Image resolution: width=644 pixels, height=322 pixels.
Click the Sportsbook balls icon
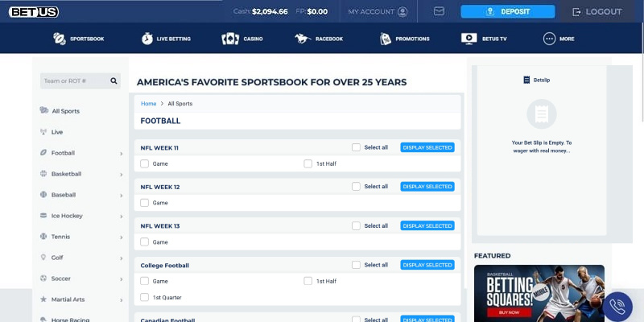[60, 39]
